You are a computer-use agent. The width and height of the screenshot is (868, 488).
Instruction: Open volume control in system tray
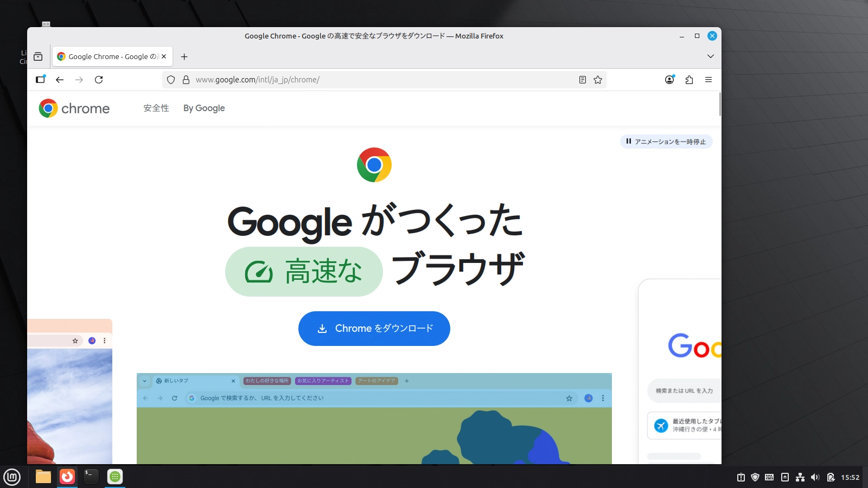(815, 477)
